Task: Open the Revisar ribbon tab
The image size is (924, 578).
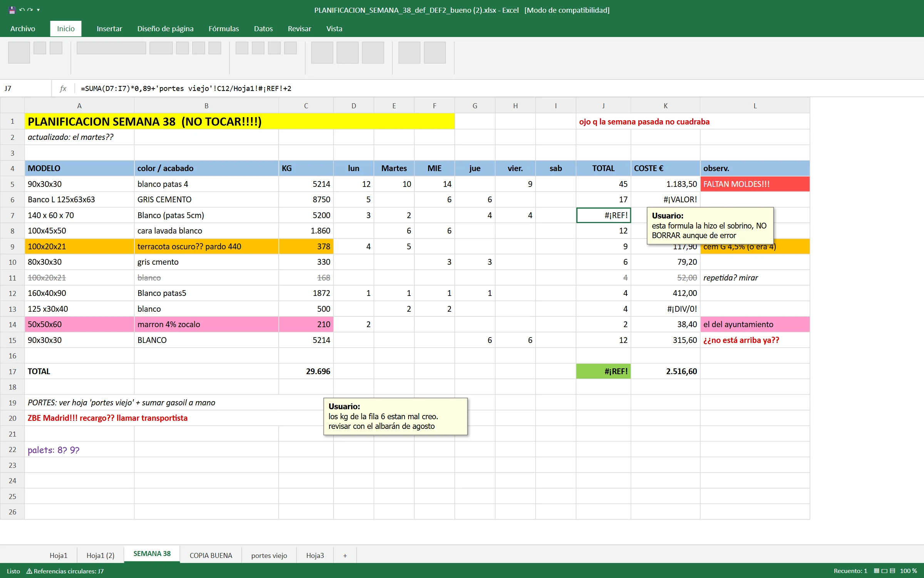Action: (300, 29)
